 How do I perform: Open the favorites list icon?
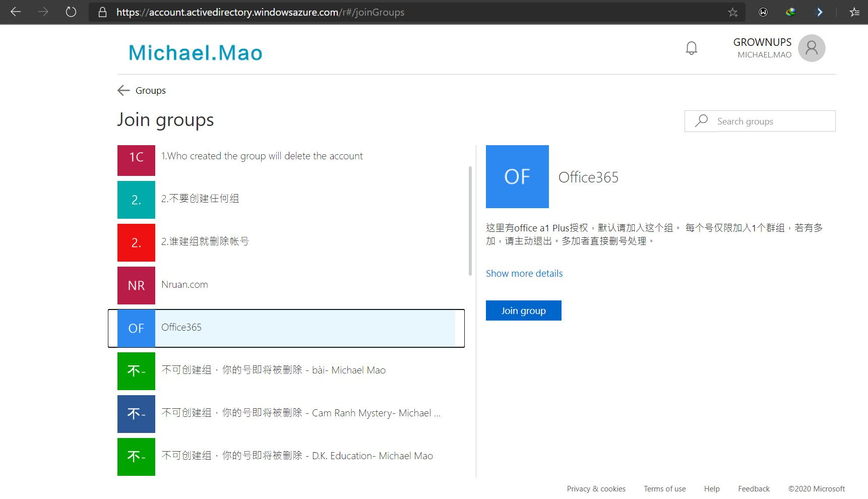coord(854,12)
